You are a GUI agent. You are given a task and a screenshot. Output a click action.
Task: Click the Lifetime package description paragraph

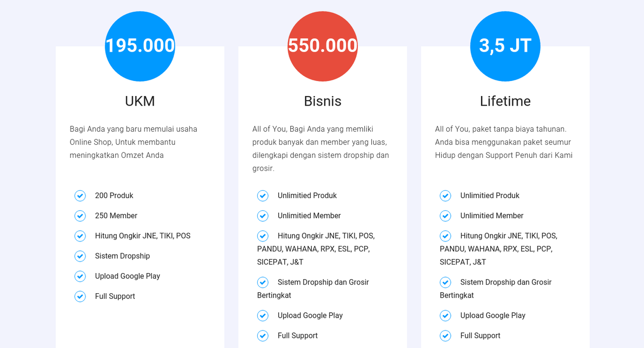[504, 142]
